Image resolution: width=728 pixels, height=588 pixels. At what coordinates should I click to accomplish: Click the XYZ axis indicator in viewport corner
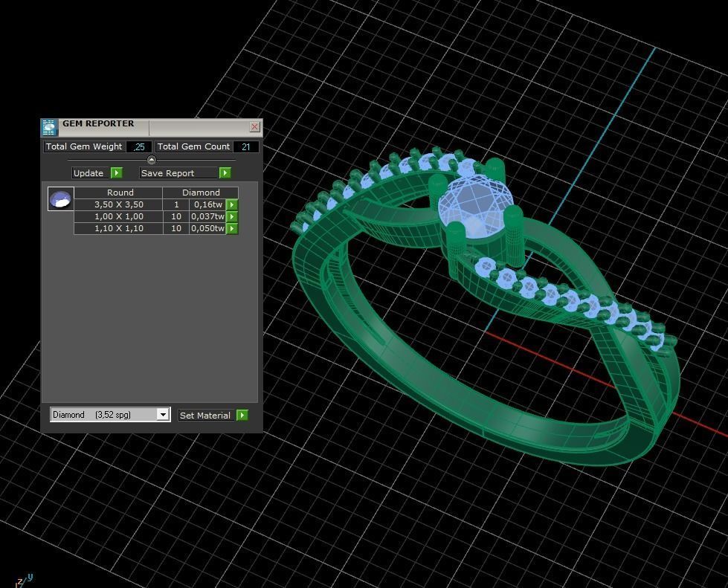(23, 580)
